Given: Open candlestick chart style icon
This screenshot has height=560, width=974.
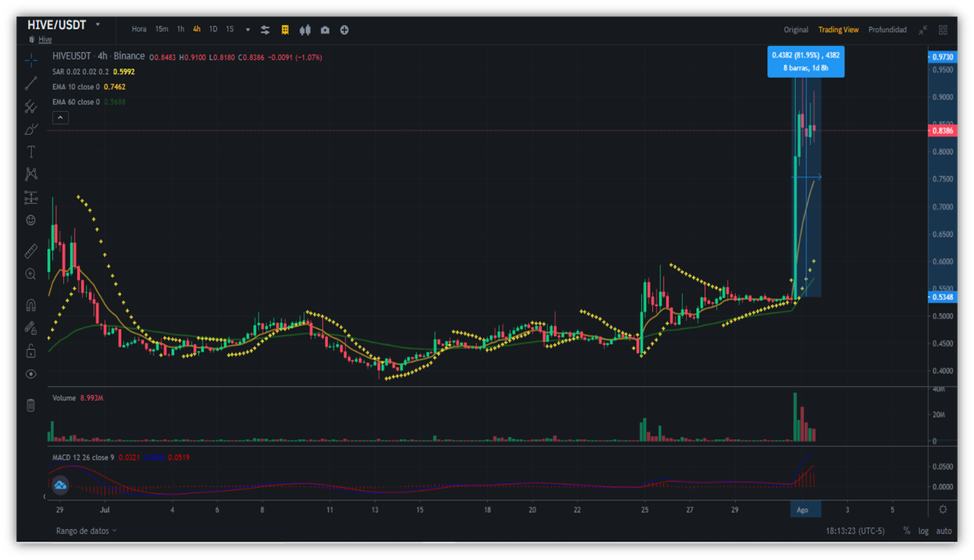Looking at the screenshot, I should click(x=305, y=30).
